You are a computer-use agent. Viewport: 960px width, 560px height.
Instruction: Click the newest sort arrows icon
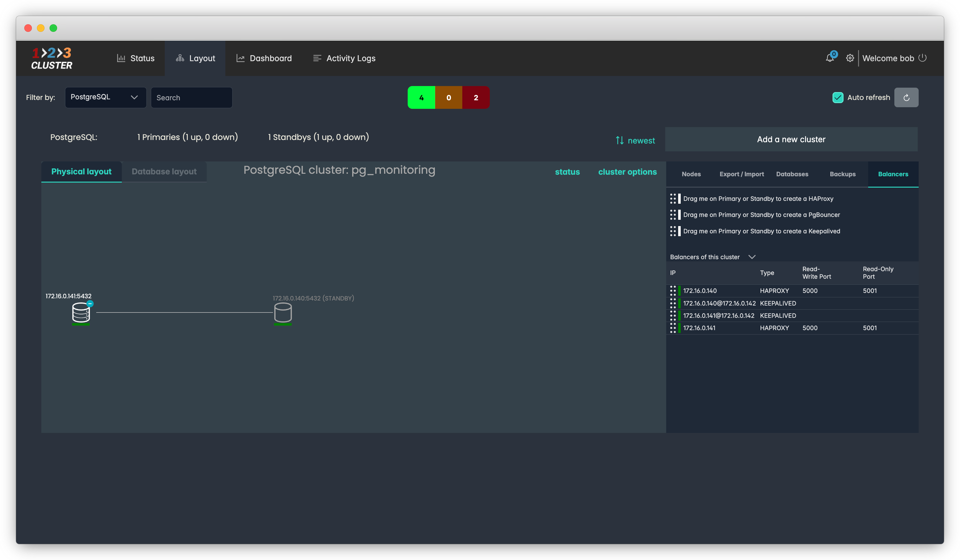pyautogui.click(x=619, y=141)
